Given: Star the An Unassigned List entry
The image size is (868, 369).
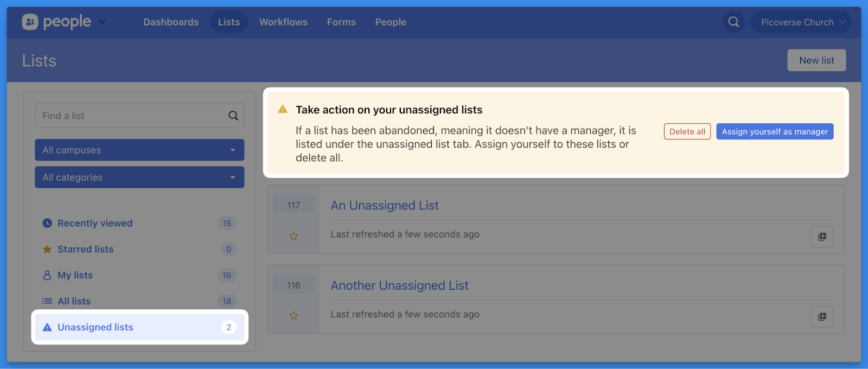Looking at the screenshot, I should tap(293, 236).
